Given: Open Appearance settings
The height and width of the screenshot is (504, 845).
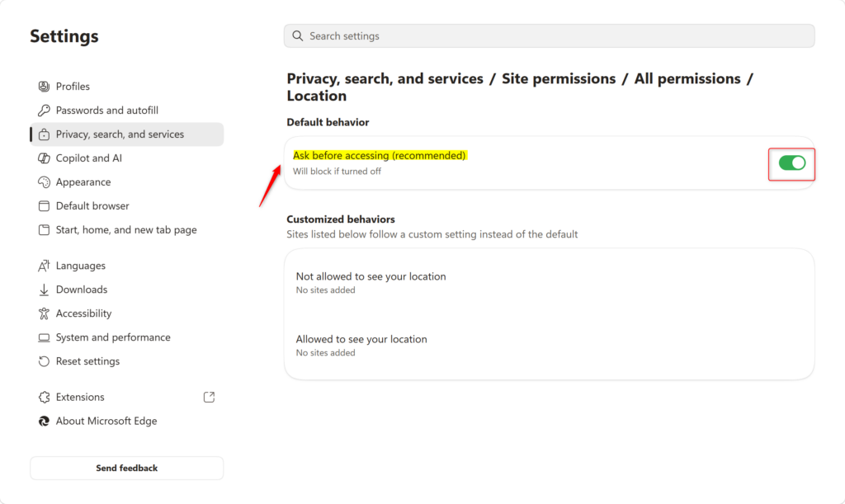Looking at the screenshot, I should point(126,182).
